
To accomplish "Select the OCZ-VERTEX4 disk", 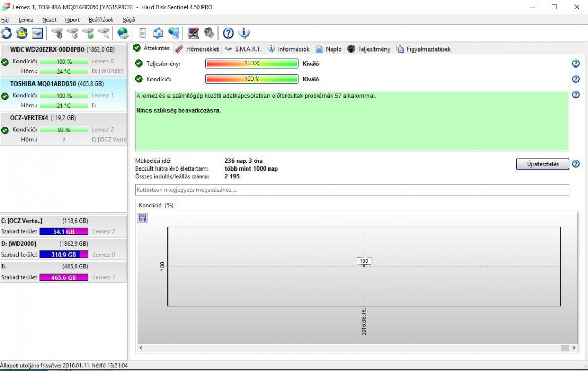I will [x=63, y=129].
